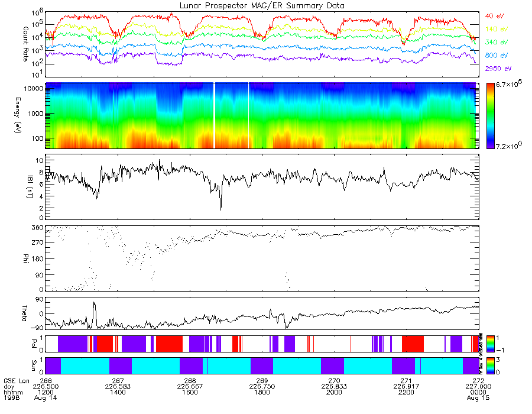Select the green 340 eV legend label
This screenshot has width=532, height=414.
tap(497, 42)
